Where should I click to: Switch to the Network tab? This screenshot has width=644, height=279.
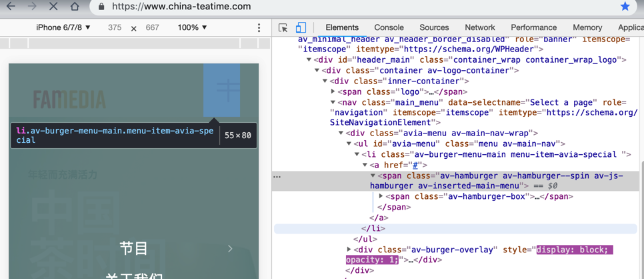[x=479, y=27]
